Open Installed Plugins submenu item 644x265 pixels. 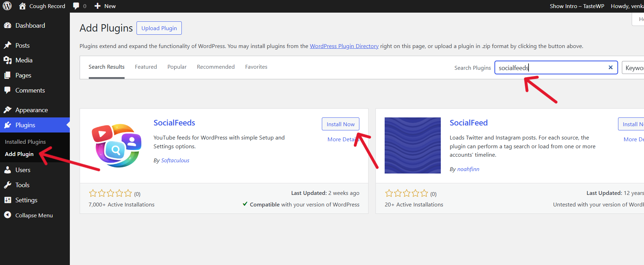pyautogui.click(x=25, y=142)
